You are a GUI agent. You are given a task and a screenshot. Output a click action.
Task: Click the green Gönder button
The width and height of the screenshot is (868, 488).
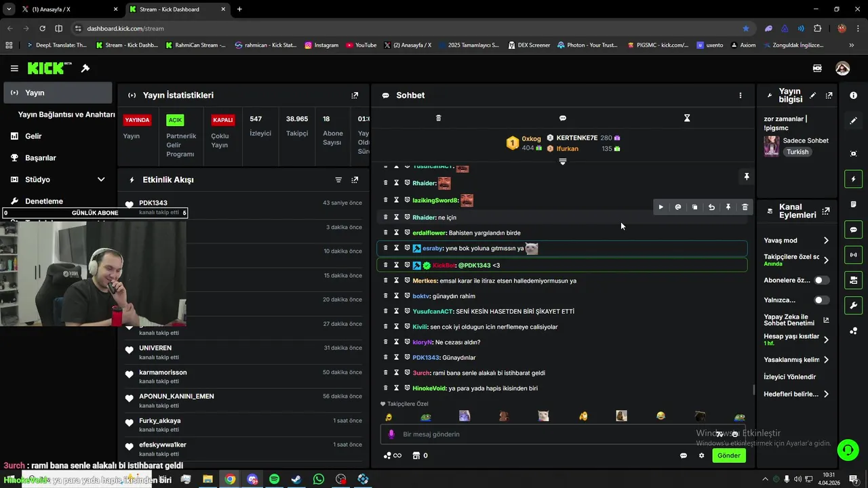coord(729,455)
